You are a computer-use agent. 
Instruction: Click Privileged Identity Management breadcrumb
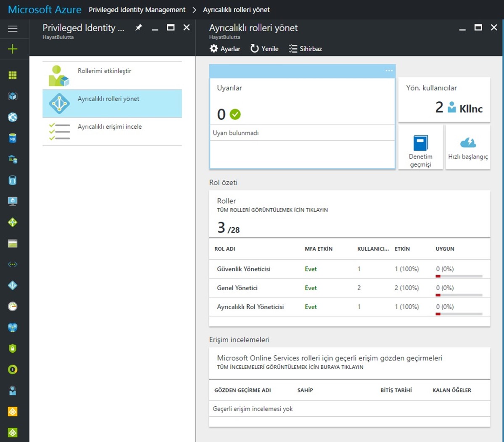(x=137, y=10)
